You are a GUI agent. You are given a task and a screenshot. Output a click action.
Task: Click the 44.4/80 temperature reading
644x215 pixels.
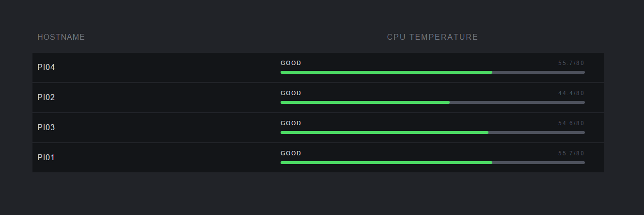pyautogui.click(x=571, y=93)
